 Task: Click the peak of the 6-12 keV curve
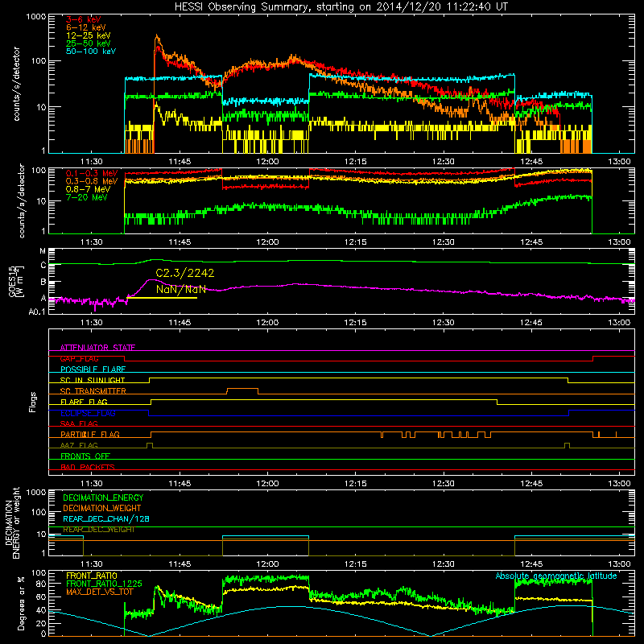156,36
